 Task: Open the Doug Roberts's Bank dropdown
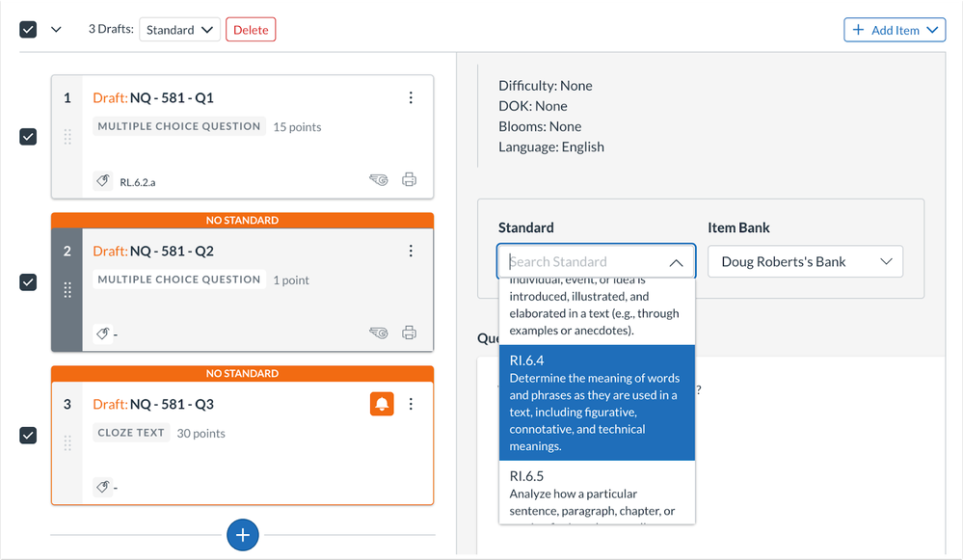coord(805,261)
